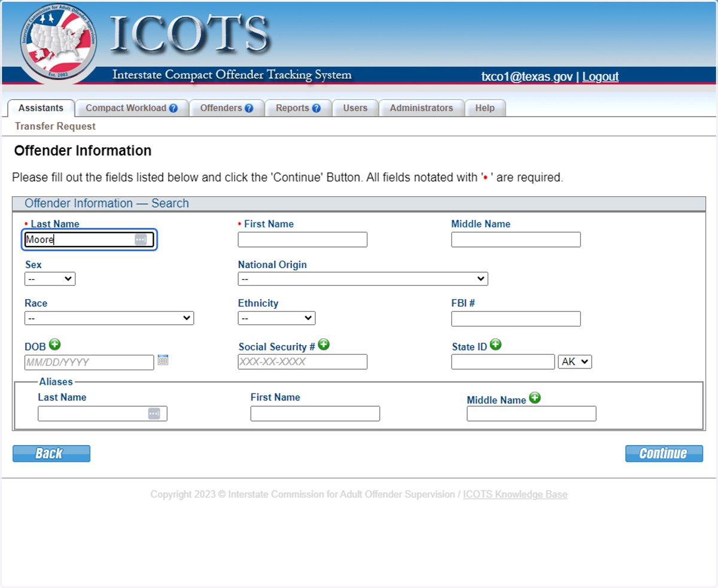The width and height of the screenshot is (718, 588).
Task: Open the State ID state dropdown AK
Action: point(575,361)
